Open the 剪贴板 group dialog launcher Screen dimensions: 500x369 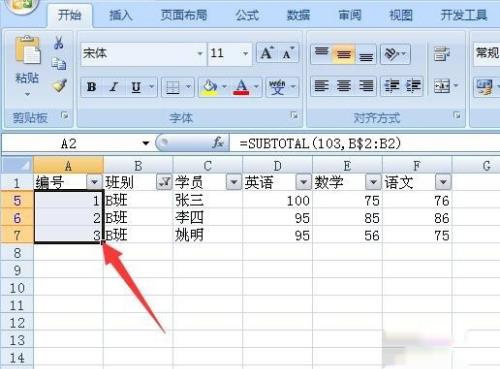click(x=64, y=116)
